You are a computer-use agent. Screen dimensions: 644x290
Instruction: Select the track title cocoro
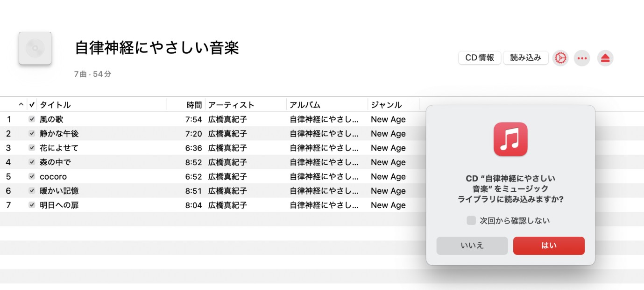[53, 176]
